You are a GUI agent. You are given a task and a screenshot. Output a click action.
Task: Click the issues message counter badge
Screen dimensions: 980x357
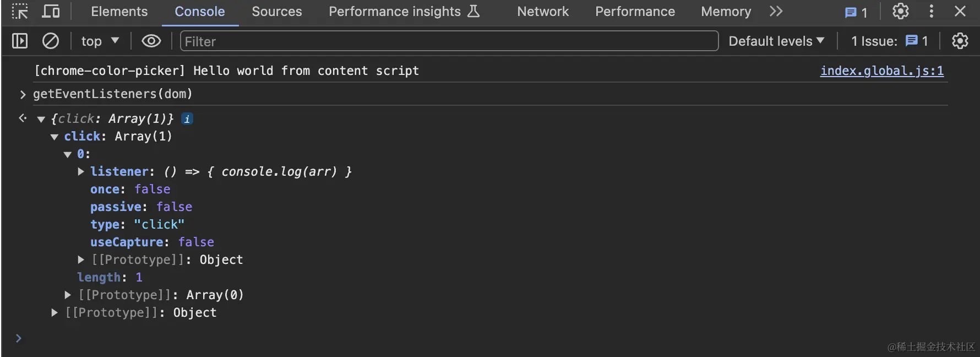pos(856,12)
